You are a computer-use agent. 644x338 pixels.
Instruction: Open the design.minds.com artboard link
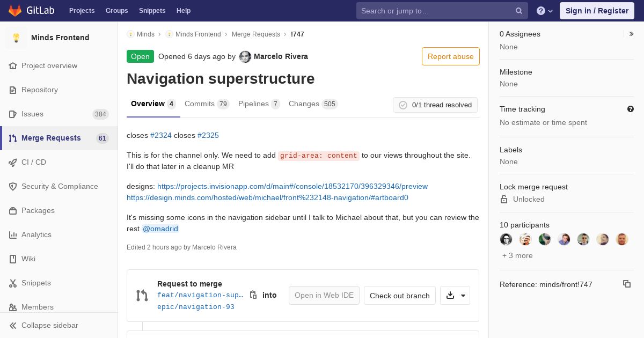(x=267, y=197)
